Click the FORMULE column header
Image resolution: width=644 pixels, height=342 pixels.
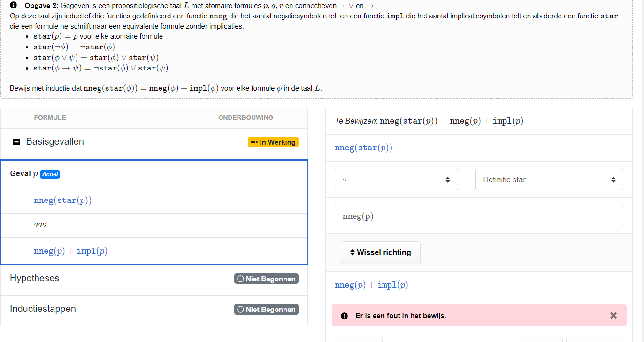[x=50, y=117]
